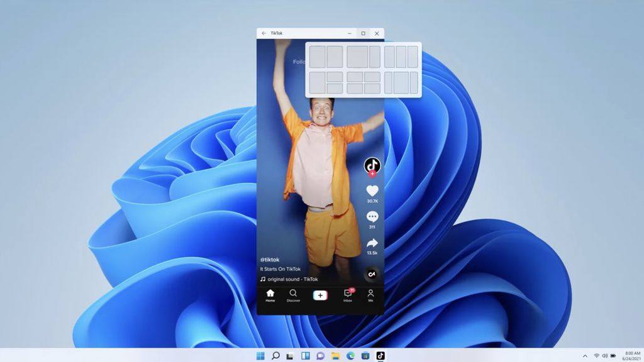
Task: Open the Start menu
Action: 260,355
